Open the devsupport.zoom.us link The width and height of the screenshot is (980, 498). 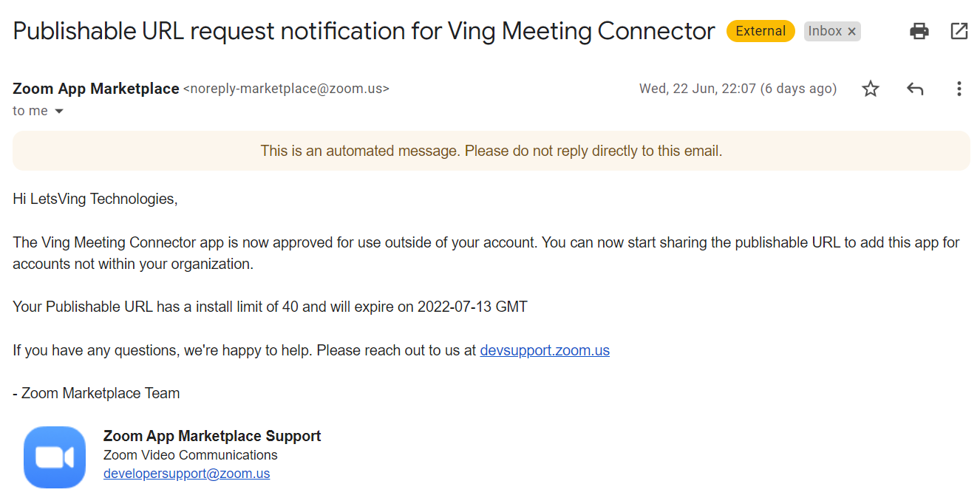click(x=545, y=350)
